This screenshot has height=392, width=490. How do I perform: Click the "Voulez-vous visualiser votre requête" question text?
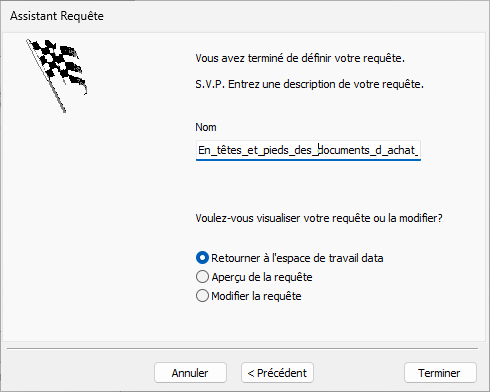tap(319, 218)
